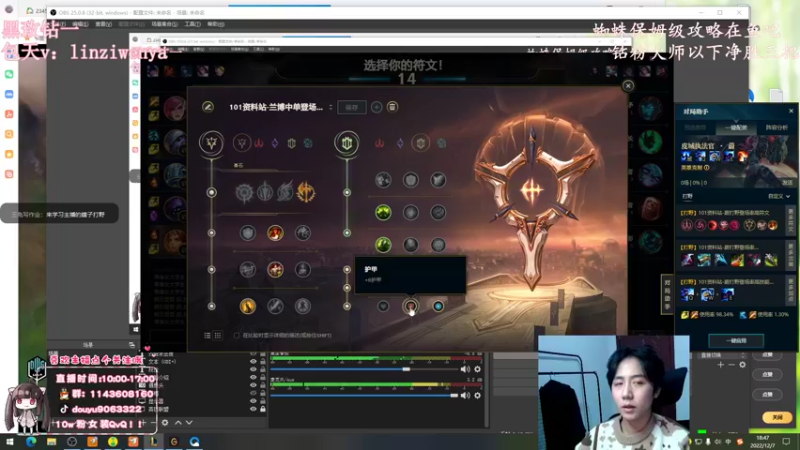Click the yellow button at OBS bottom right
The width and height of the screenshot is (800, 450).
tap(777, 417)
